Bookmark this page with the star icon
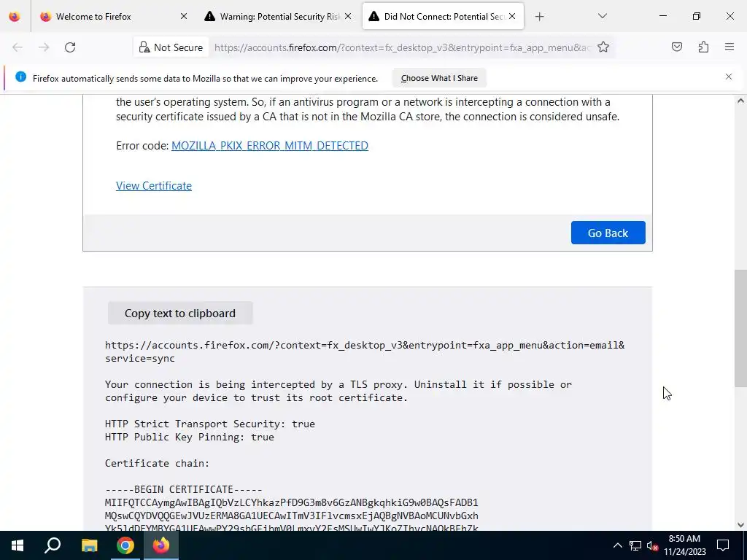747x560 pixels. pyautogui.click(x=603, y=47)
